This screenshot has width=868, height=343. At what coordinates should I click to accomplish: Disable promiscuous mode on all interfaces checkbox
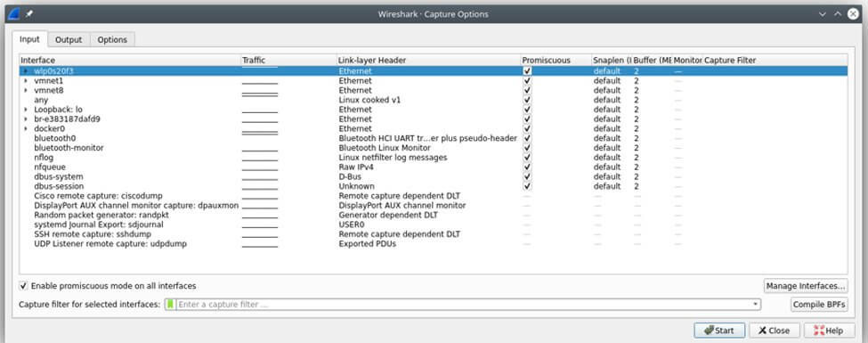coord(23,286)
